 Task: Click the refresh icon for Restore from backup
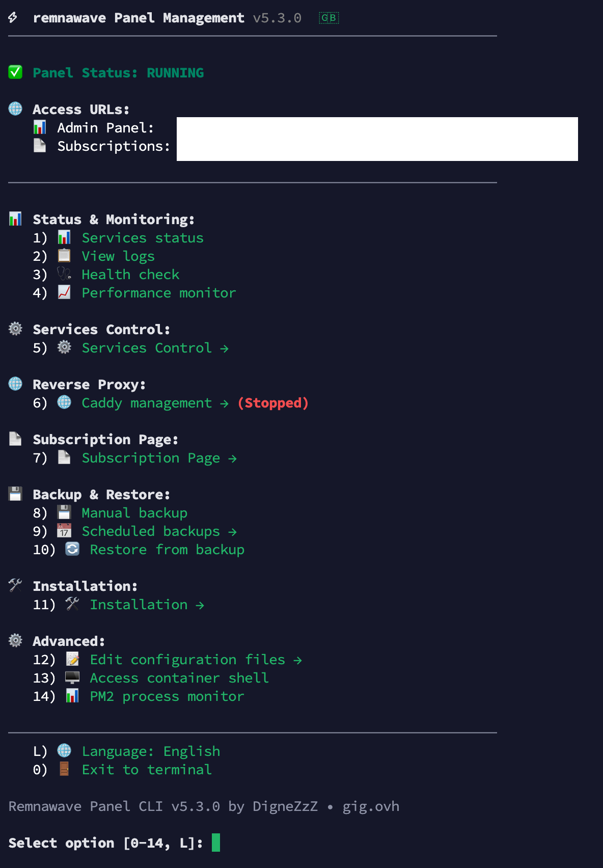(72, 549)
